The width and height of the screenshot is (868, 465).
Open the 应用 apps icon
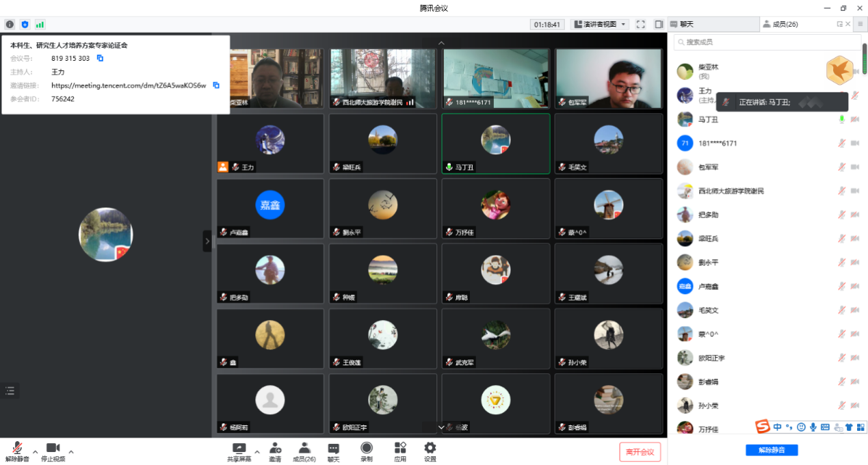(x=400, y=451)
